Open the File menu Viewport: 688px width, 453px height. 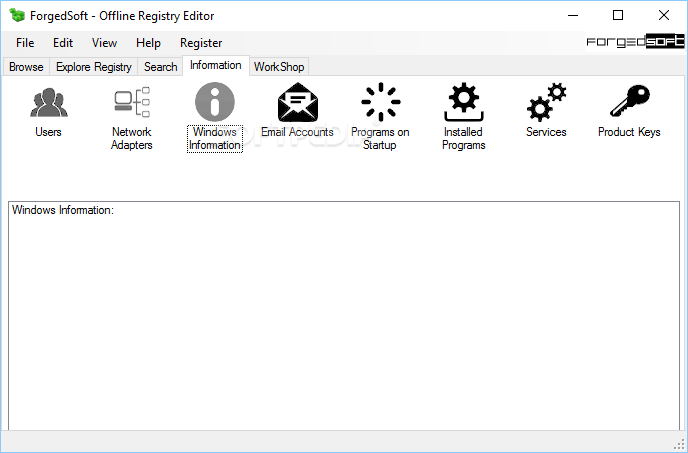(25, 43)
